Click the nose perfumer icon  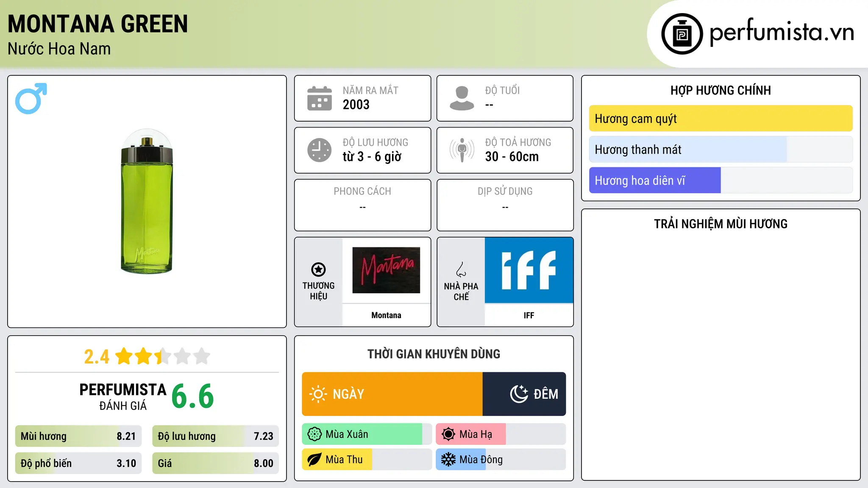(461, 269)
